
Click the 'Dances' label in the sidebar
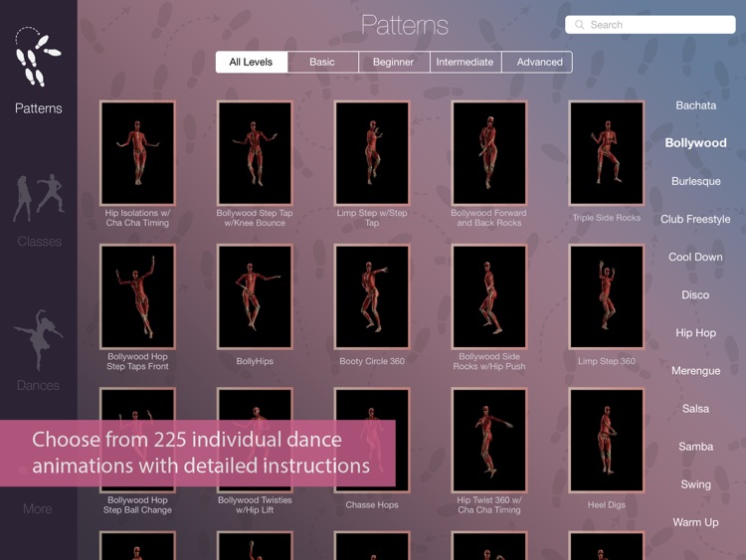coord(38,385)
